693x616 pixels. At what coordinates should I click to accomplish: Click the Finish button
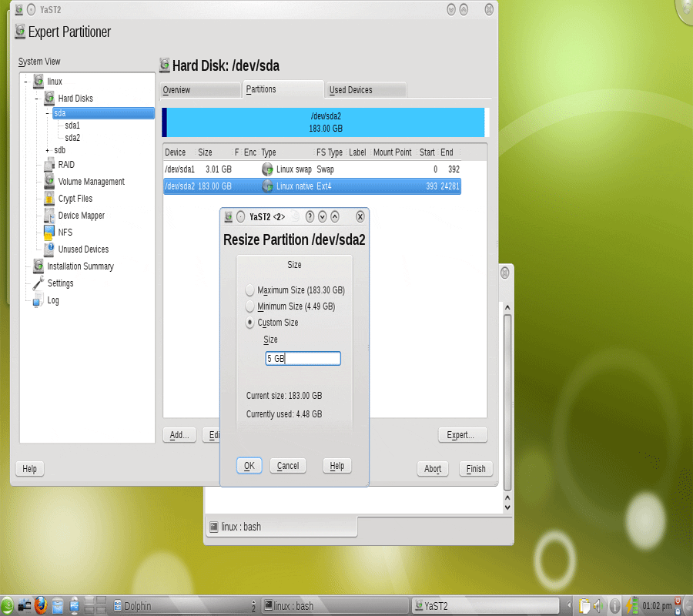(476, 468)
